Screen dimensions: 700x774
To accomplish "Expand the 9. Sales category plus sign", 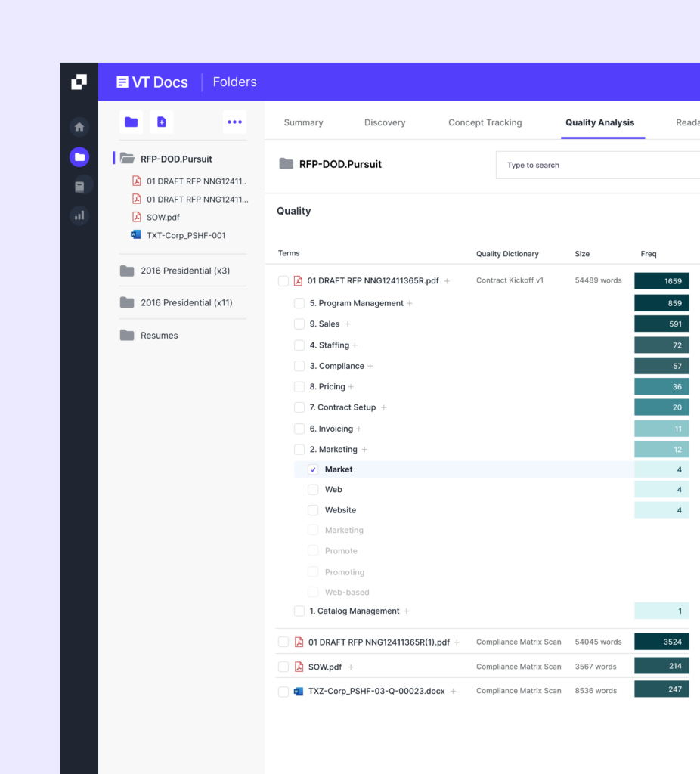I will click(x=348, y=324).
